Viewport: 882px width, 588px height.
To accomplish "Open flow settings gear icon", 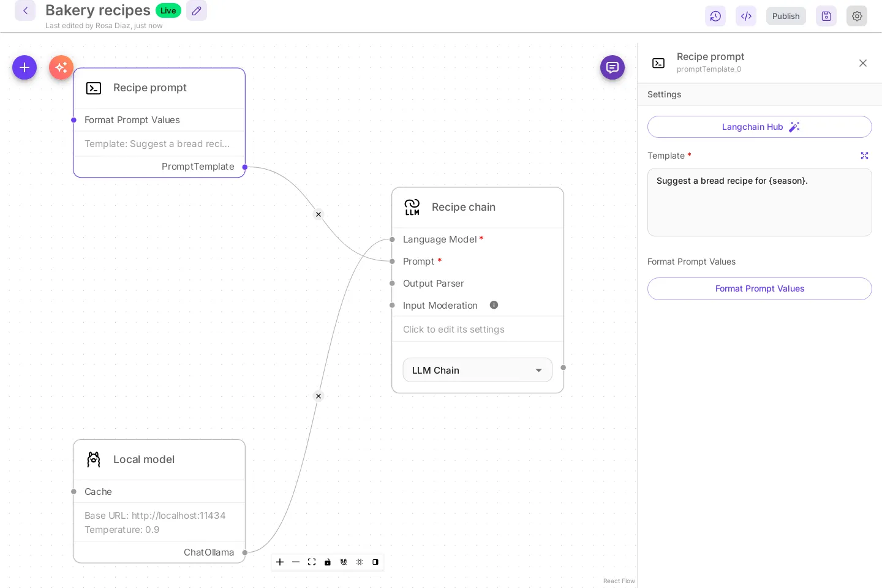I will coord(857,16).
